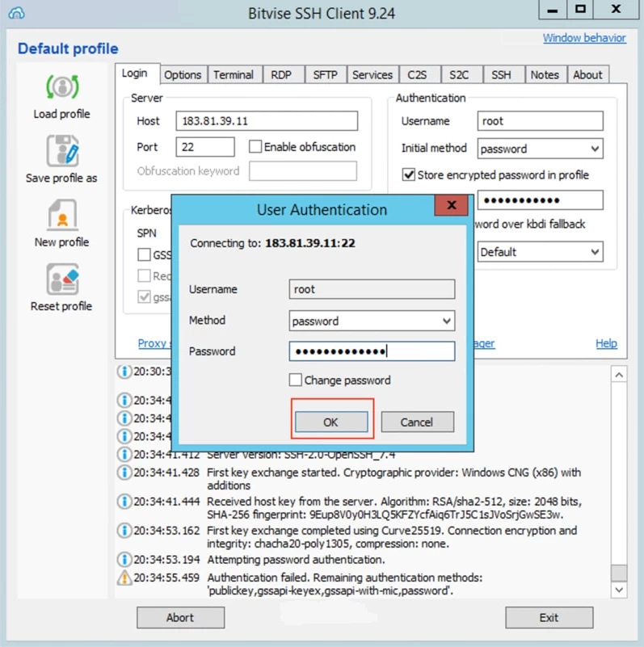The image size is (644, 647).
Task: Click the Load profile icon
Action: [x=62, y=87]
